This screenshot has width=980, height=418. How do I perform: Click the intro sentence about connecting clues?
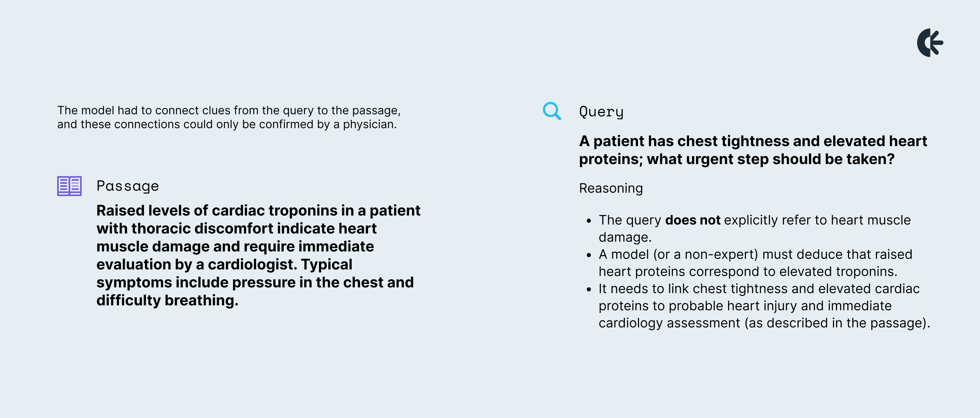click(x=229, y=117)
